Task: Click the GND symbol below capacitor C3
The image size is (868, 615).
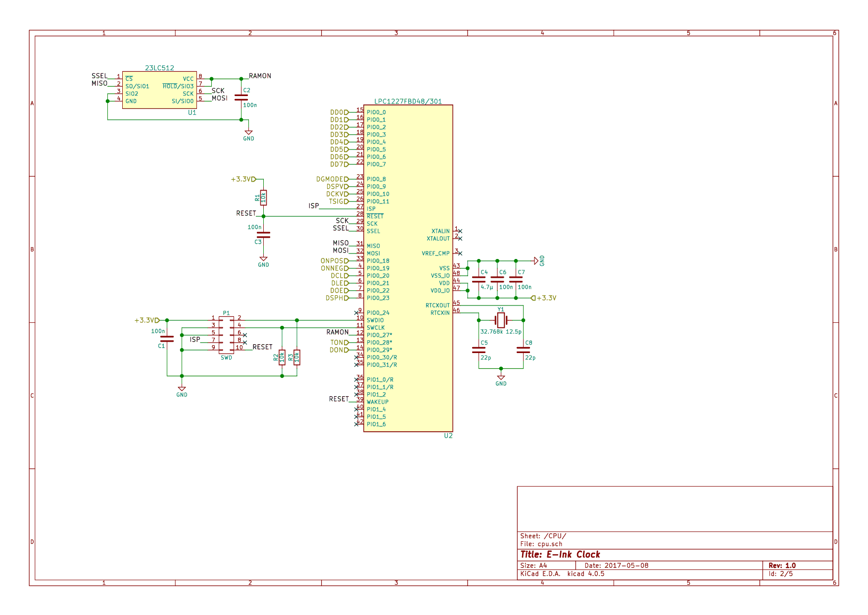Action: 263,260
